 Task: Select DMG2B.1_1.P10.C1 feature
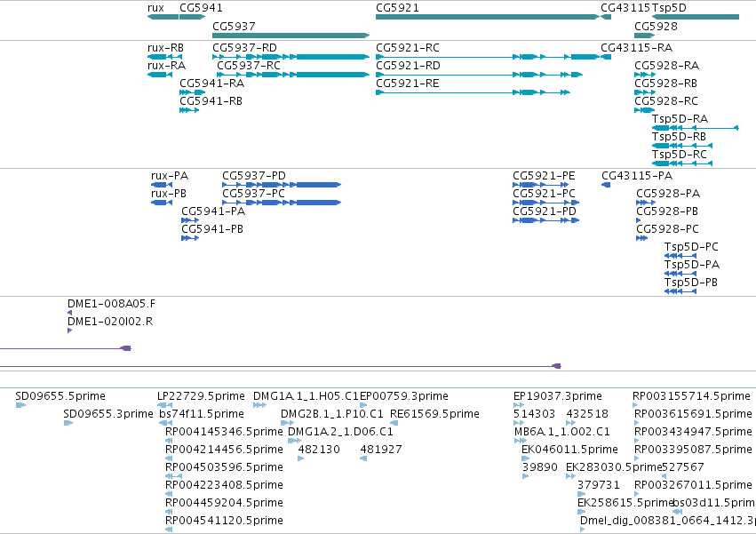click(287, 423)
